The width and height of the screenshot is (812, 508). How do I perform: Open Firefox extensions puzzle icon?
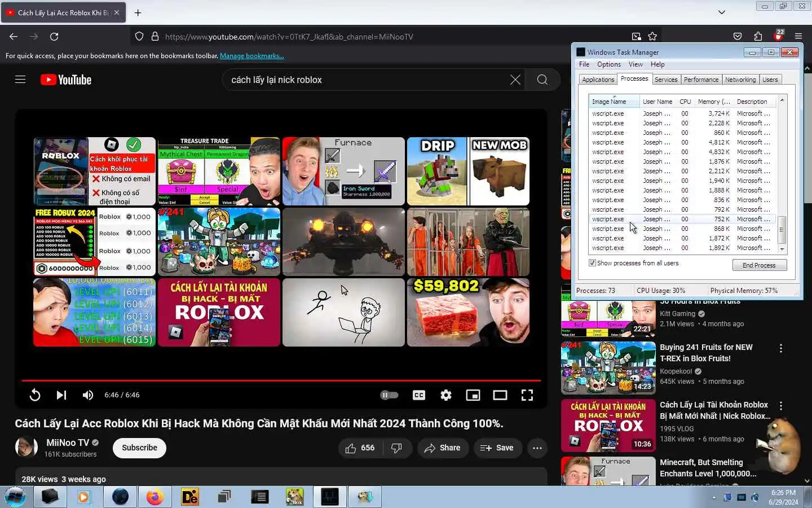[x=758, y=37]
